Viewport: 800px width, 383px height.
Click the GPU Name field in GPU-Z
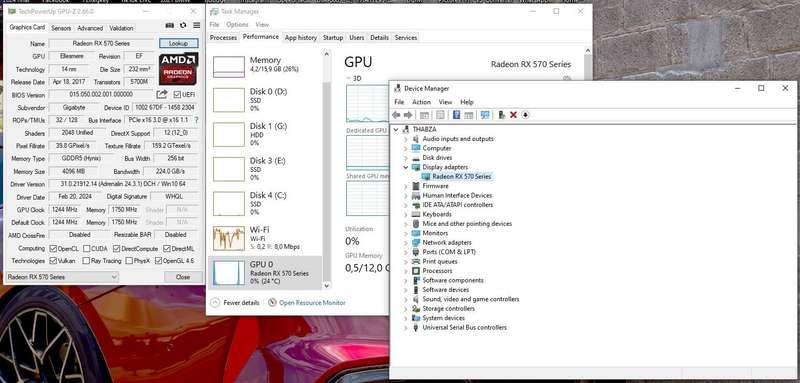(101, 43)
